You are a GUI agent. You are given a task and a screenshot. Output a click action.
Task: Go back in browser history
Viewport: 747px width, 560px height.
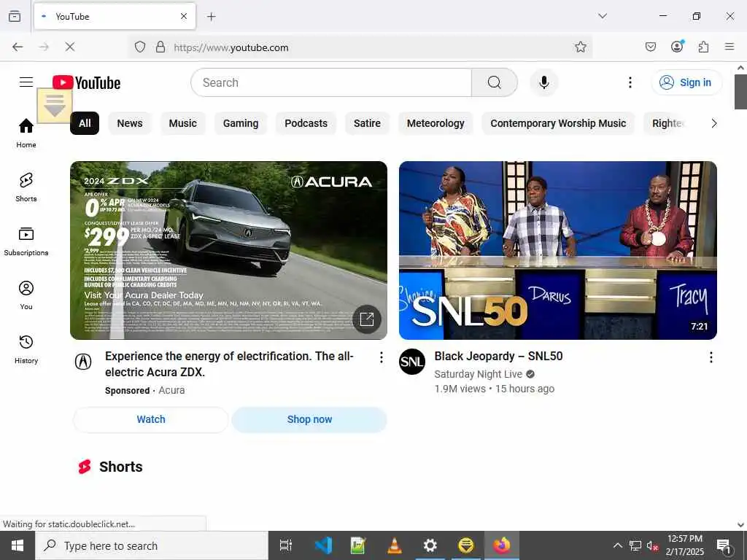tap(18, 47)
